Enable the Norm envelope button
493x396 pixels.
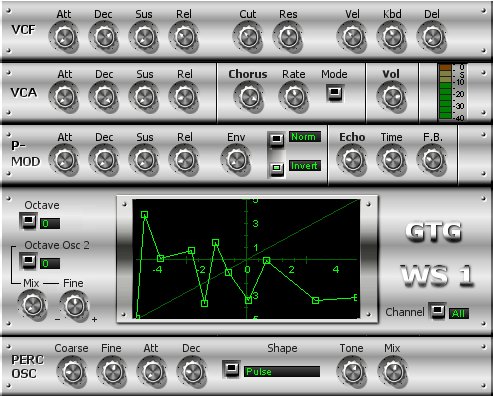[276, 139]
